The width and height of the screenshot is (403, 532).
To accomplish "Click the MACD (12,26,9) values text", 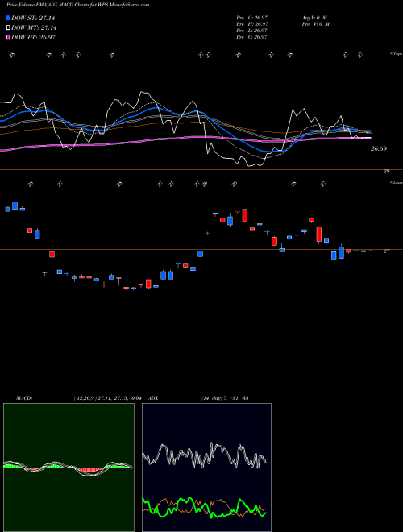I will click(110, 398).
